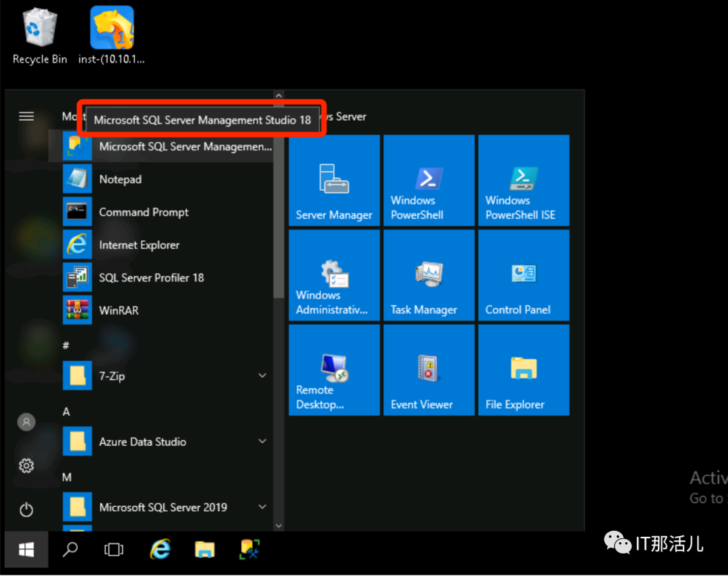Screen dimensions: 728x576
Task: Click app list scrollbar down arrow
Action: pyautogui.click(x=278, y=526)
